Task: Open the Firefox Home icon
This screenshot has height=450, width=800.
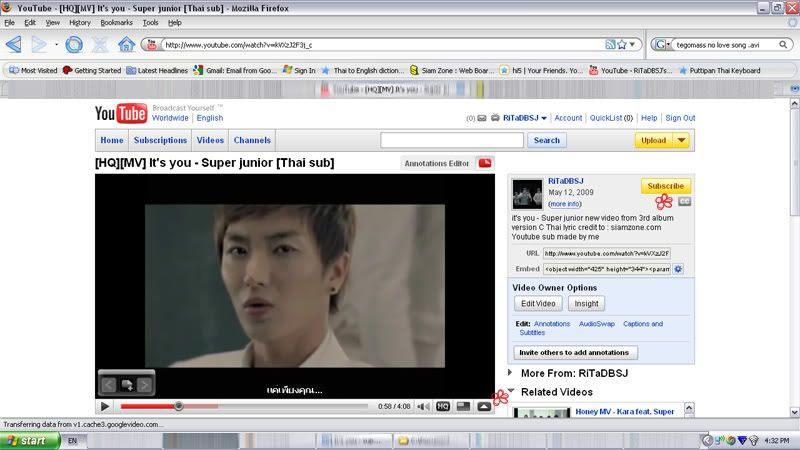Action: coord(127,45)
